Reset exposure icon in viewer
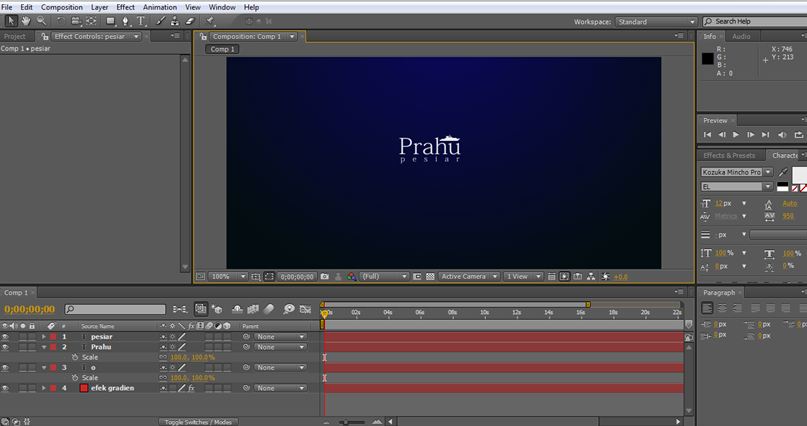Viewport: 807px width, 426px height. pyautogui.click(x=605, y=276)
